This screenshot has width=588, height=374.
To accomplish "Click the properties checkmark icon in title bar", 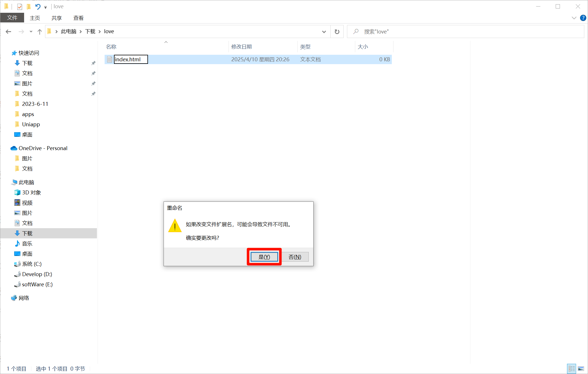I will pyautogui.click(x=20, y=7).
